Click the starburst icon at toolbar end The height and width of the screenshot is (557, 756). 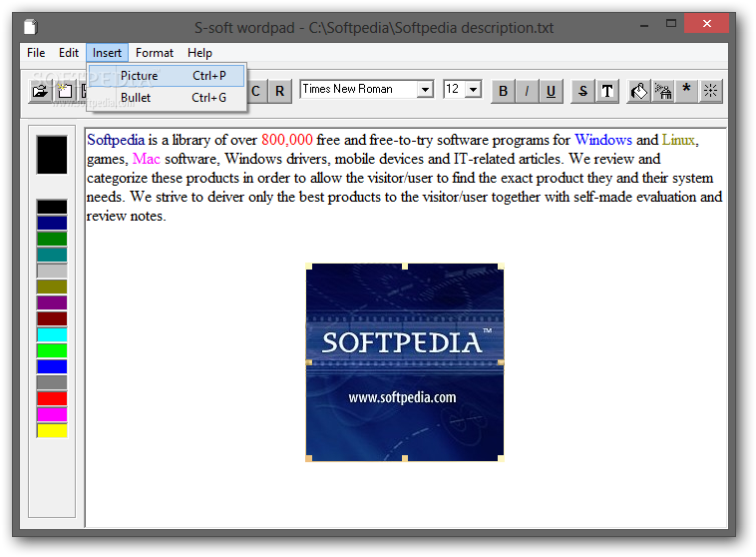click(711, 91)
